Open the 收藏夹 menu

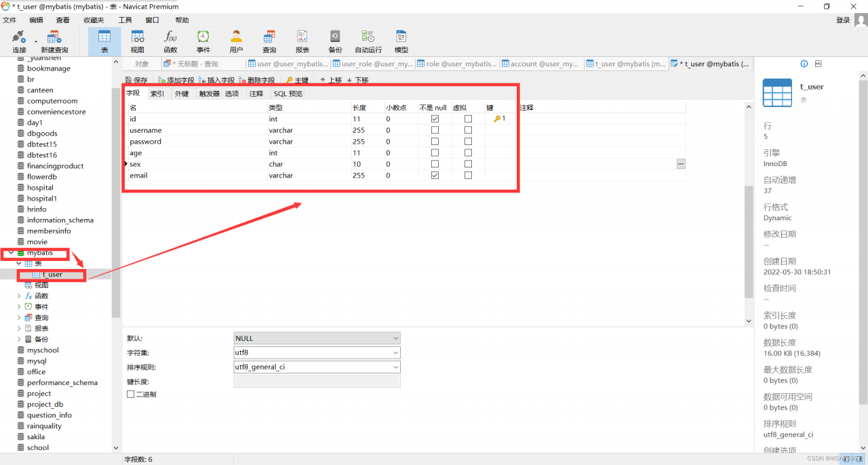pyautogui.click(x=94, y=20)
